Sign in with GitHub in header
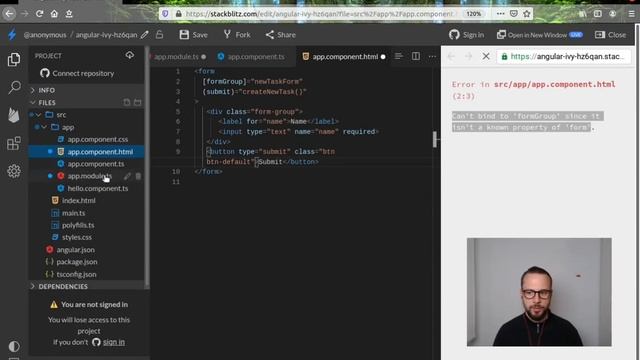Image resolution: width=640 pixels, height=360 pixels. coord(467,35)
